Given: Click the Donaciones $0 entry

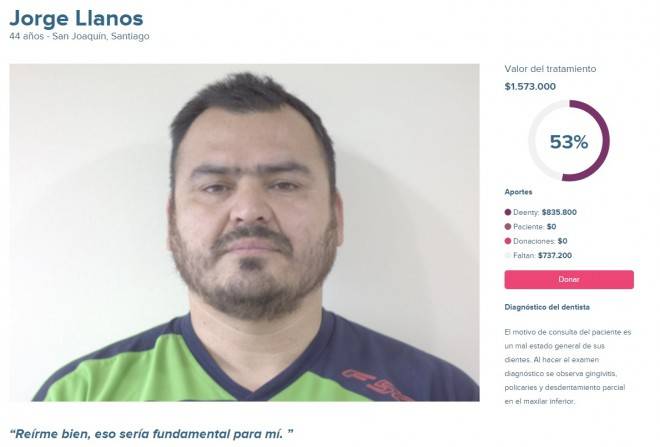Looking at the screenshot, I should click(x=540, y=241).
